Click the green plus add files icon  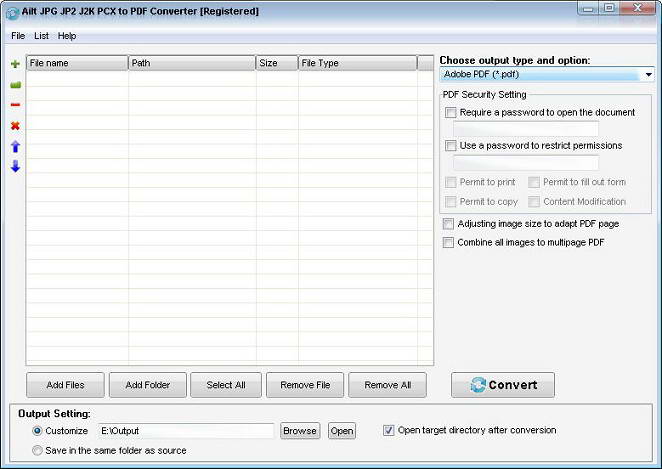[15, 64]
